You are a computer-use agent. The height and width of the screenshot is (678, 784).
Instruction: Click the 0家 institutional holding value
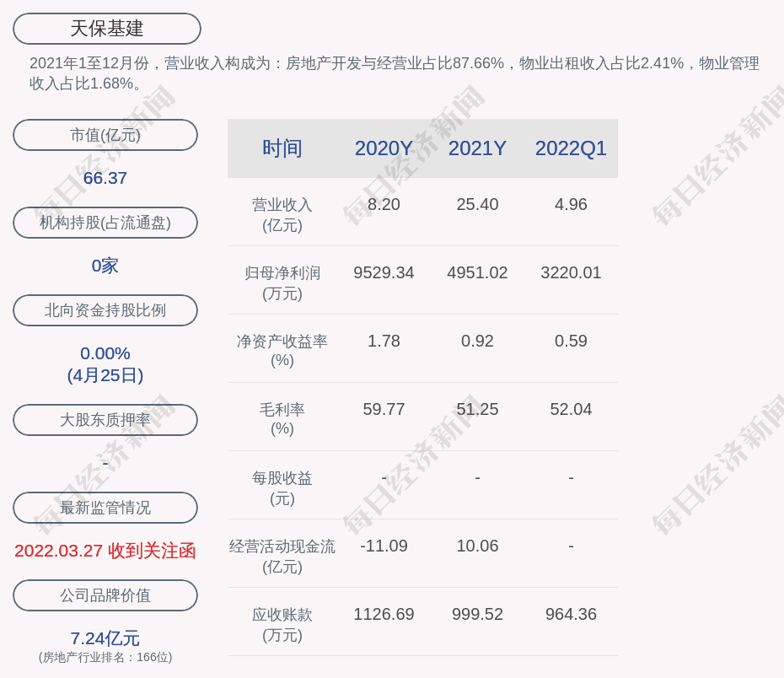[x=105, y=266]
